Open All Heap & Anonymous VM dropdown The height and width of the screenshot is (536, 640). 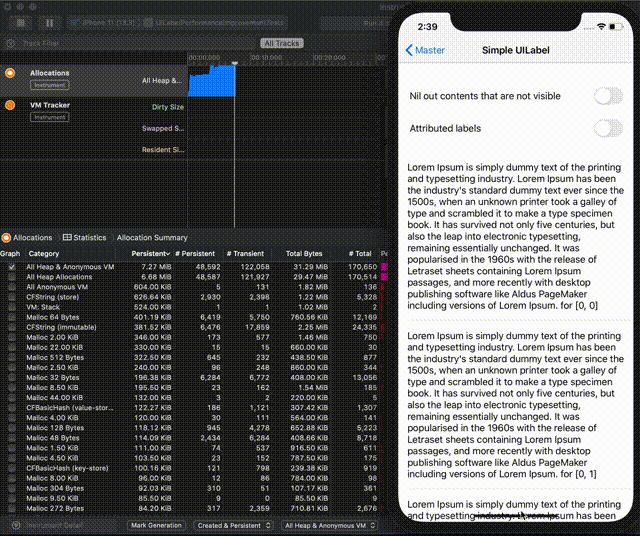[329, 525]
